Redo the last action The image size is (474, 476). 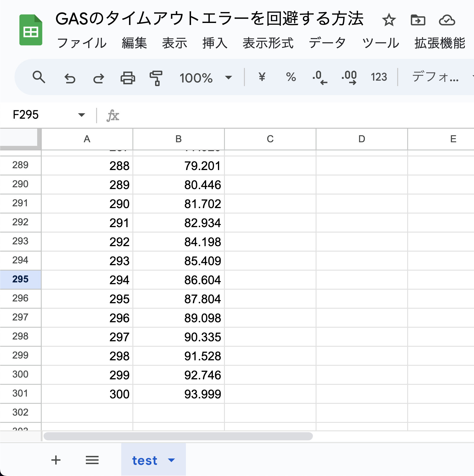99,78
